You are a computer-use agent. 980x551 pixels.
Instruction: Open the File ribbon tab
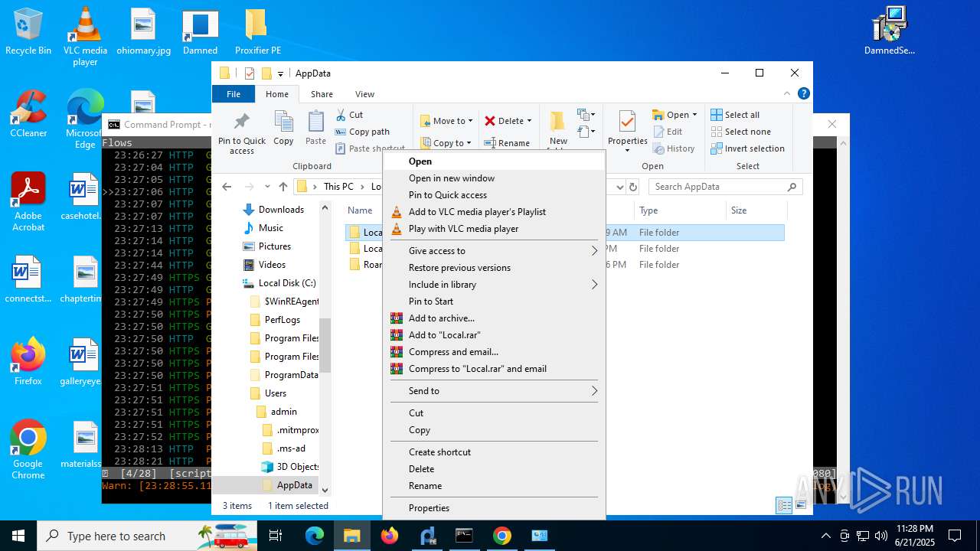[234, 94]
